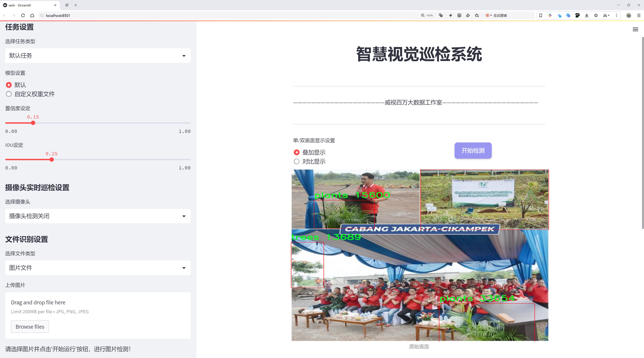The image size is (644, 358).
Task: Select the 对比显示 radio option
Action: [297, 161]
